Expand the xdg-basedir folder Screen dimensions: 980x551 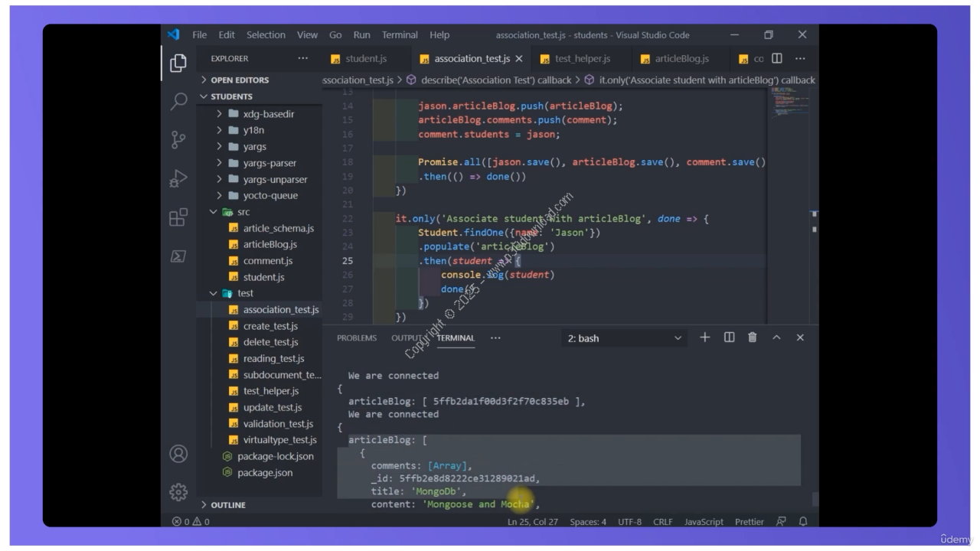[268, 113]
